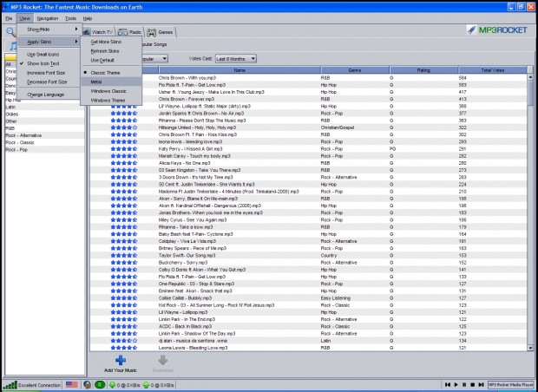Expand the Apply Skins submenu

point(49,42)
